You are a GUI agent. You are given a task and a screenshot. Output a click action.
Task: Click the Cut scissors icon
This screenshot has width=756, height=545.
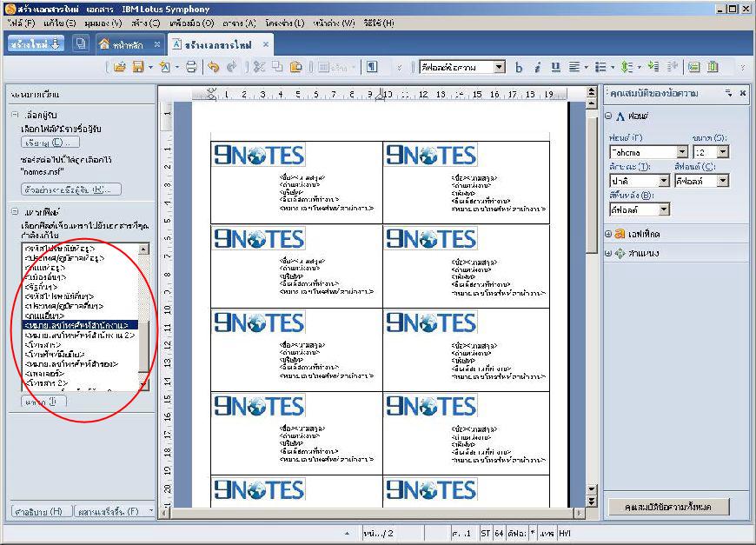tap(260, 67)
